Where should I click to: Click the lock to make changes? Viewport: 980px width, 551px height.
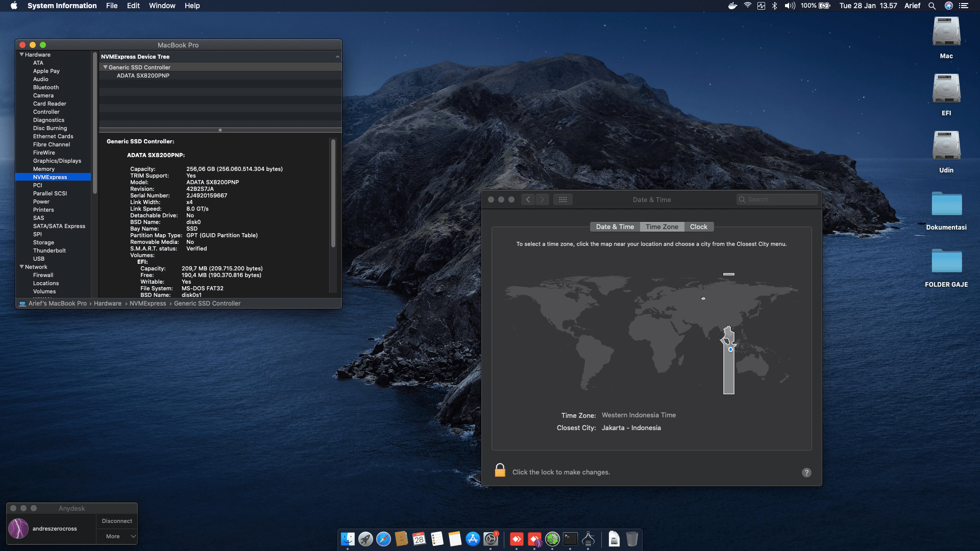(500, 470)
